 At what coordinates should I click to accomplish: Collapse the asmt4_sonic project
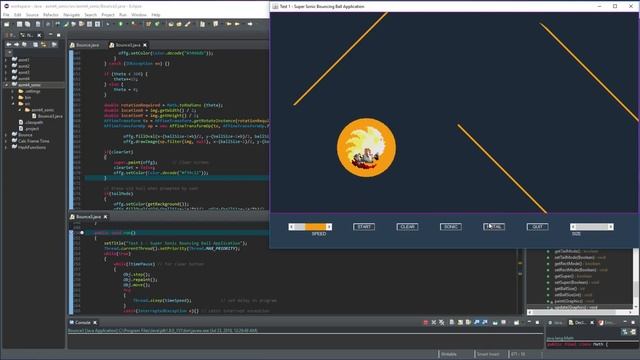(6, 85)
